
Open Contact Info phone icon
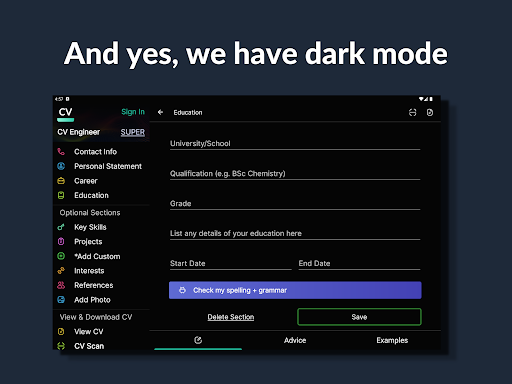[61, 152]
